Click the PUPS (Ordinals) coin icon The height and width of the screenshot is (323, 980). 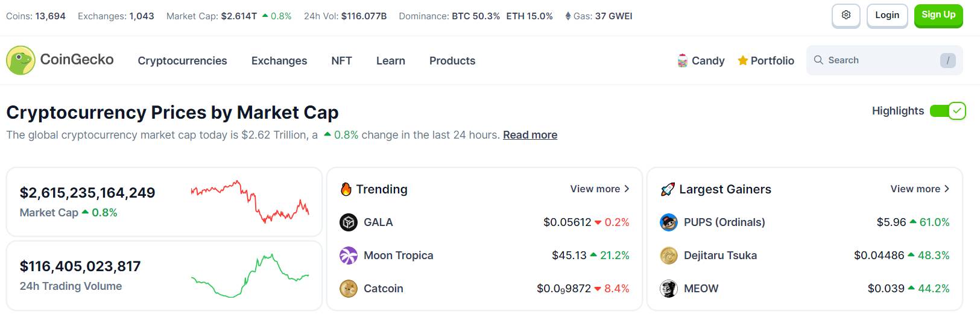click(669, 222)
